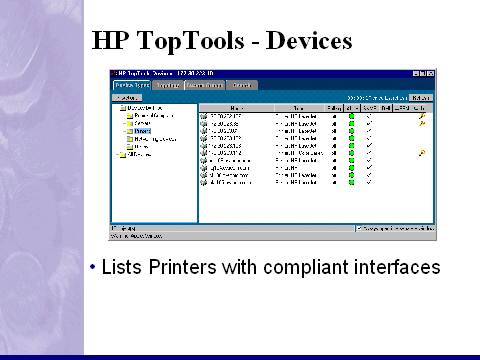Viewport: 480px width, 360px height.
Task: Click the key icon in first list row
Action: (422, 116)
